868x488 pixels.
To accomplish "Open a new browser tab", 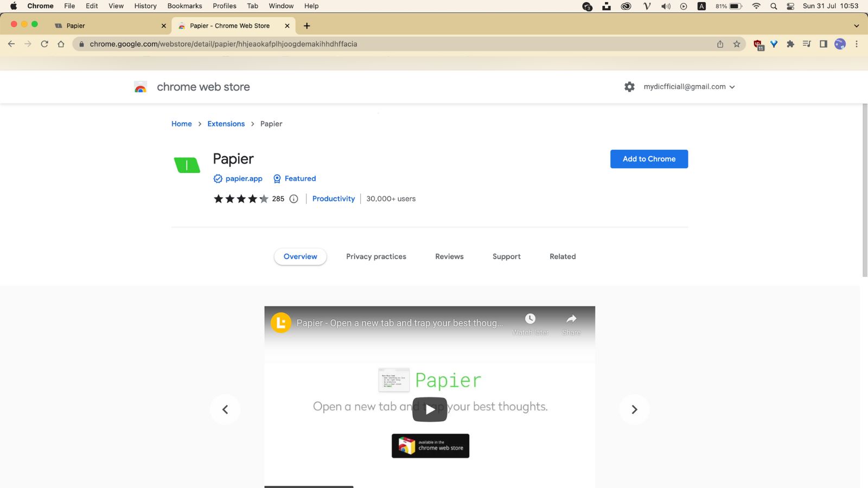I will coord(307,25).
